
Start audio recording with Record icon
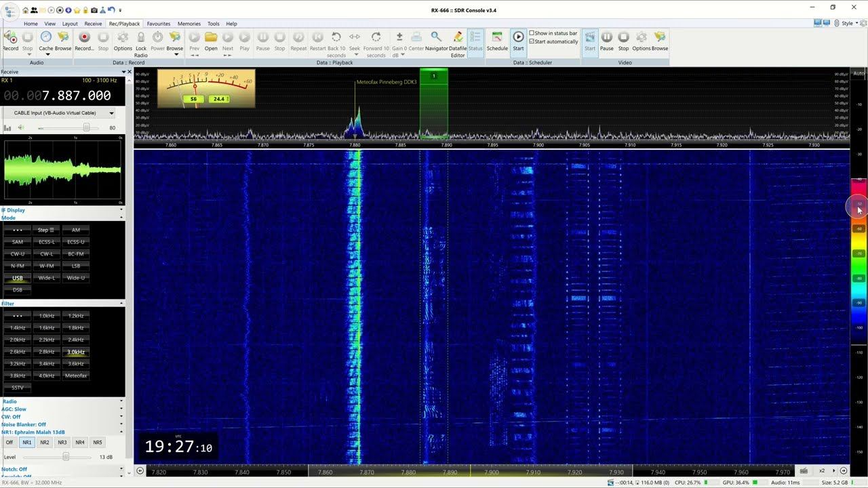pos(11,41)
